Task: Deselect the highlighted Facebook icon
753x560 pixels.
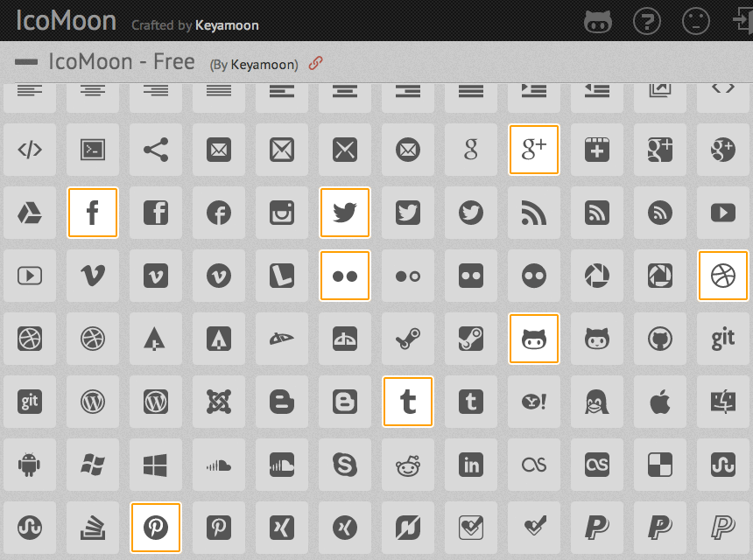Action: 92,213
